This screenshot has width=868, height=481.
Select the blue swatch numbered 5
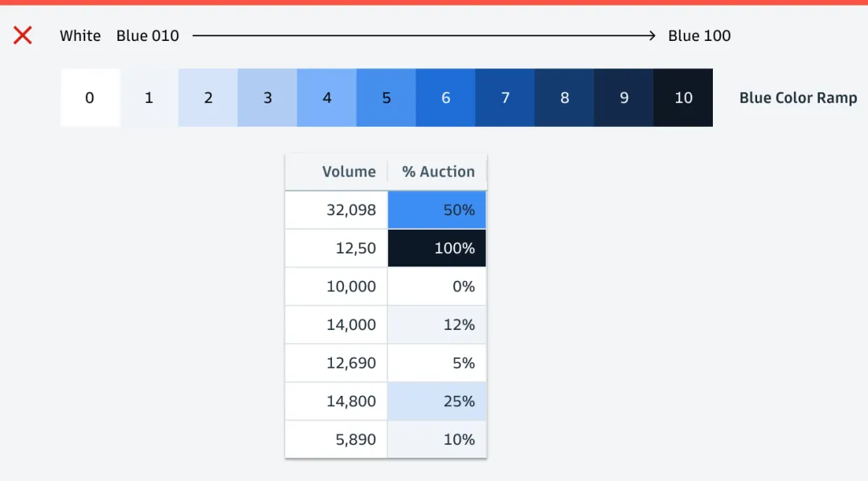point(387,98)
